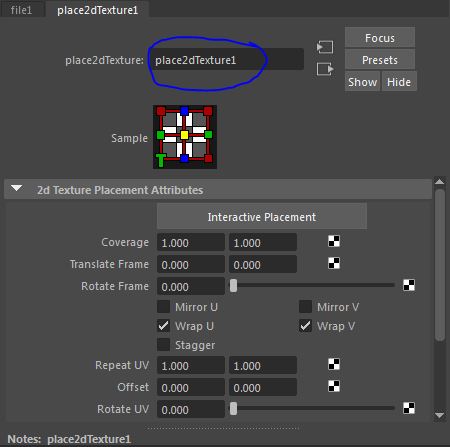The height and width of the screenshot is (447, 450).
Task: Switch to the file1 tab
Action: tap(22, 9)
